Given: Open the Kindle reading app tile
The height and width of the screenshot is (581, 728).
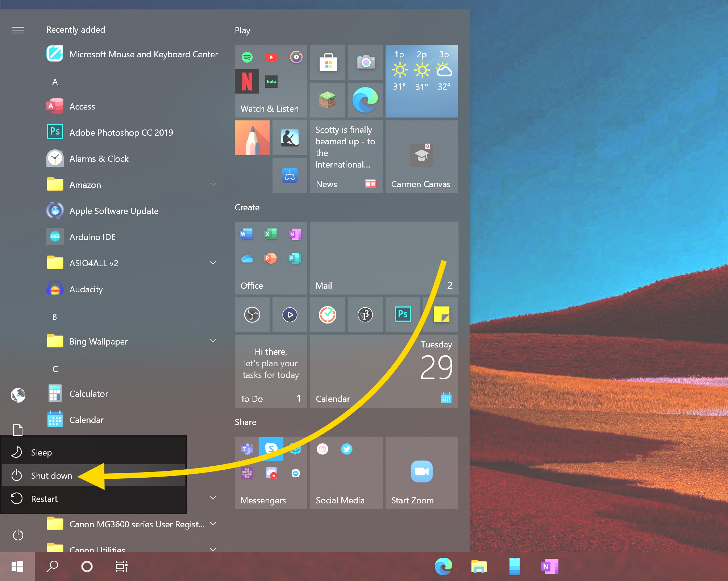Looking at the screenshot, I should click(x=290, y=138).
